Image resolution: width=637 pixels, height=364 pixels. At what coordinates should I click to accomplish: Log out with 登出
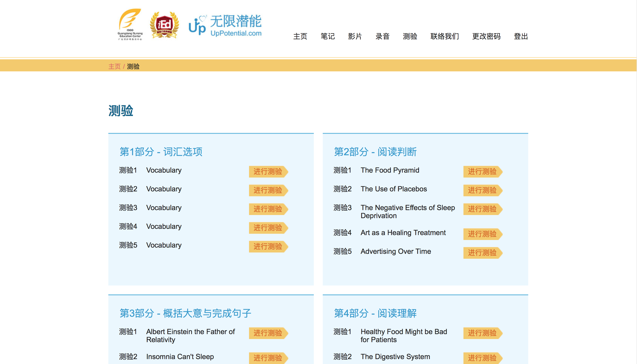coord(521,37)
